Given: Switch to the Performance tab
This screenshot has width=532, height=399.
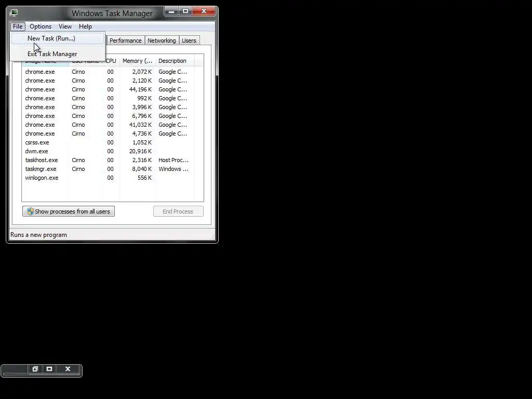Looking at the screenshot, I should (x=126, y=41).
